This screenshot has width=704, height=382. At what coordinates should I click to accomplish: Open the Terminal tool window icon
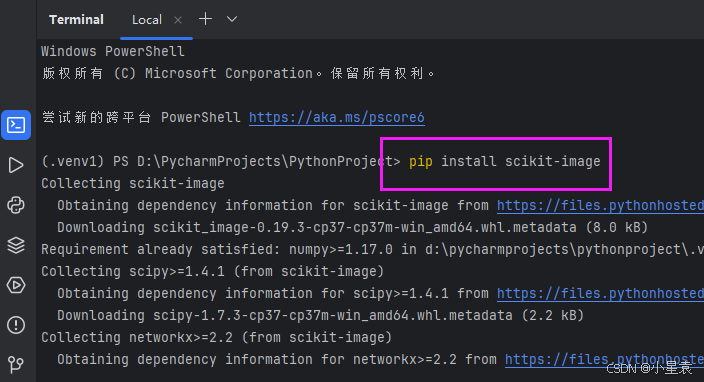click(16, 125)
